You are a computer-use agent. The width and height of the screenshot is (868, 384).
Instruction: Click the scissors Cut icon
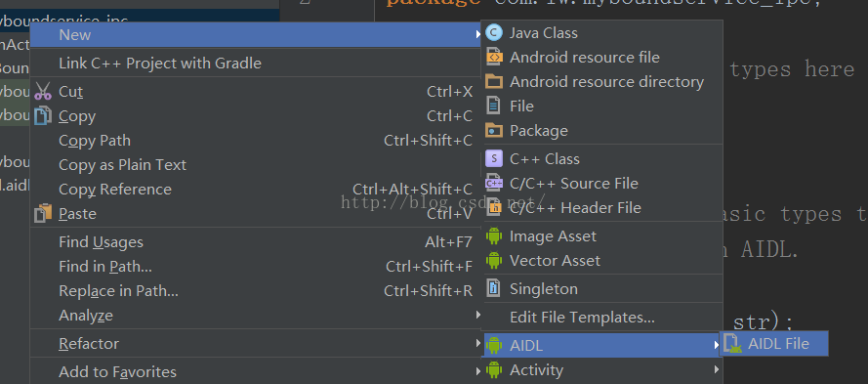43,92
